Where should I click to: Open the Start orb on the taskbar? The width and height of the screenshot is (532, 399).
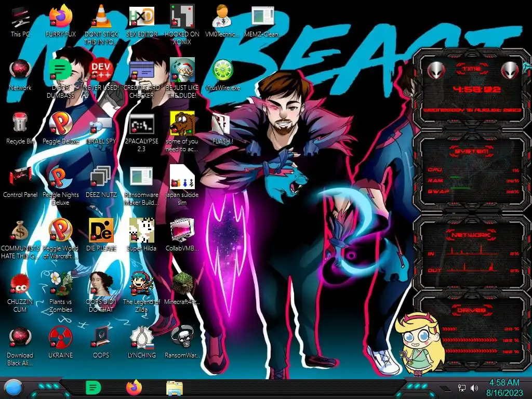coord(14,388)
